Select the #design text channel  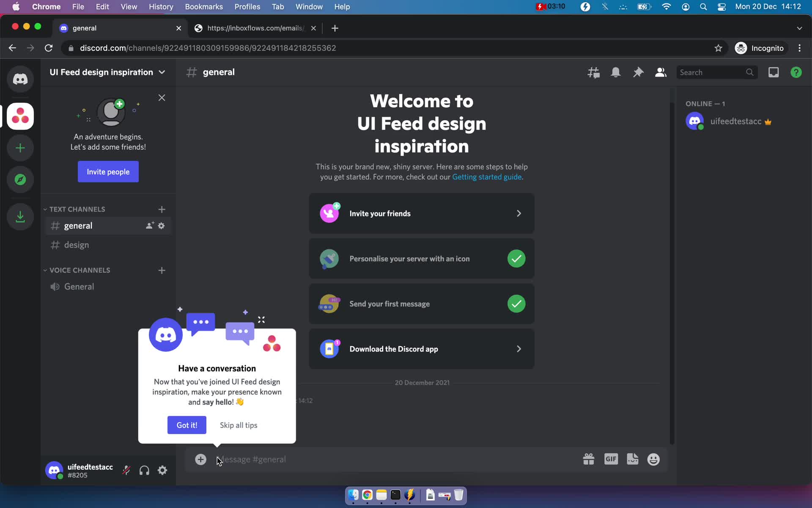click(77, 245)
